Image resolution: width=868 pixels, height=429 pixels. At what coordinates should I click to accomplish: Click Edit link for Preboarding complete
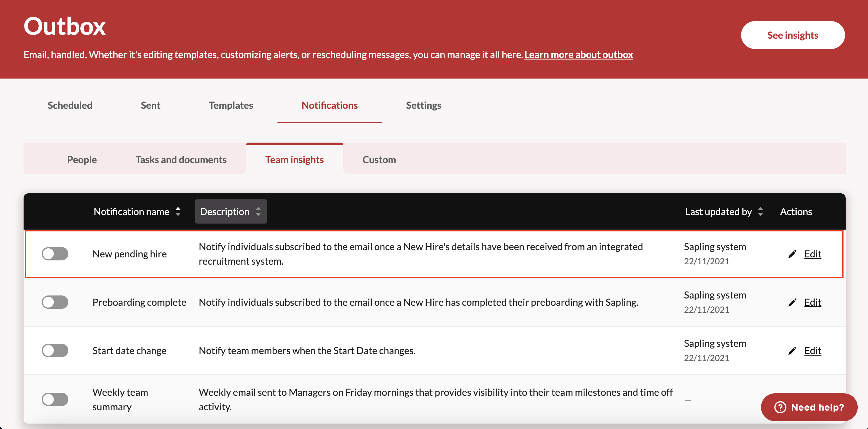[812, 302]
